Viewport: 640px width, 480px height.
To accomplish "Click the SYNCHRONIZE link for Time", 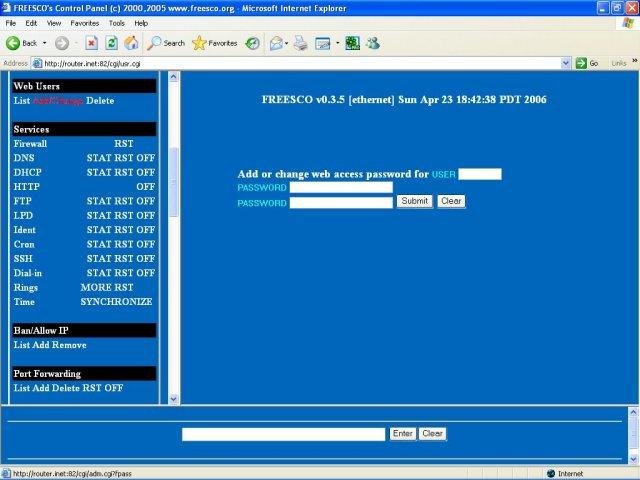I will click(116, 302).
